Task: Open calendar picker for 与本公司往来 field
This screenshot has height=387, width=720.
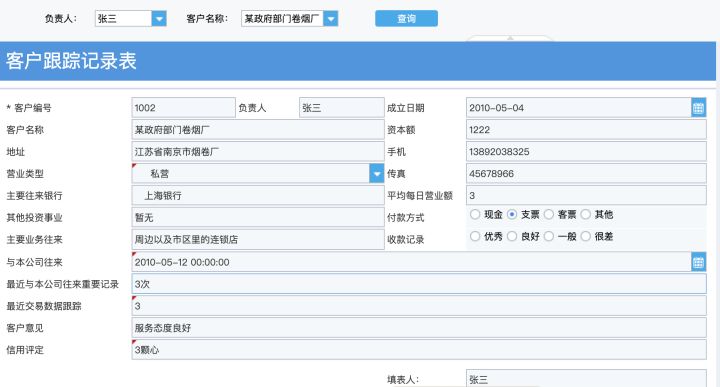Action: [x=698, y=262]
